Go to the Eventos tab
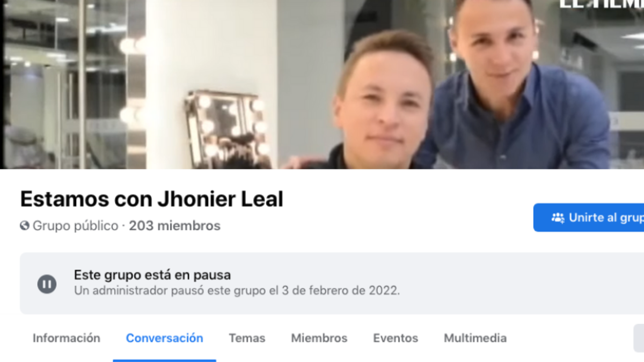This screenshot has height=362, width=644. point(396,338)
